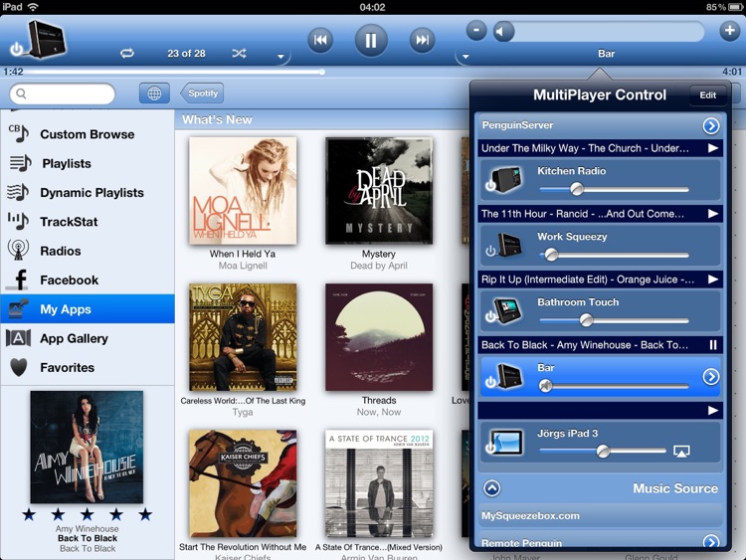
Task: Click the search input field
Action: click(63, 93)
